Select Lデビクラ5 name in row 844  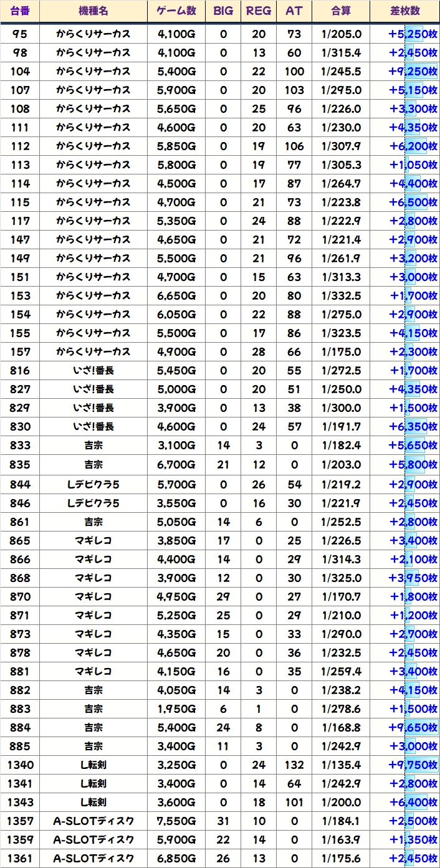point(93,484)
